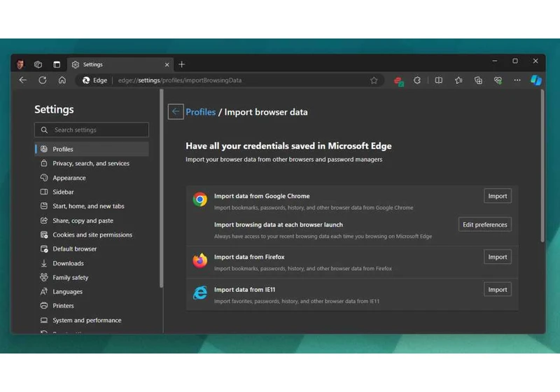Screen dimensions: 560x392
Task: Open the Workspaces icon
Action: pyautogui.click(x=38, y=64)
